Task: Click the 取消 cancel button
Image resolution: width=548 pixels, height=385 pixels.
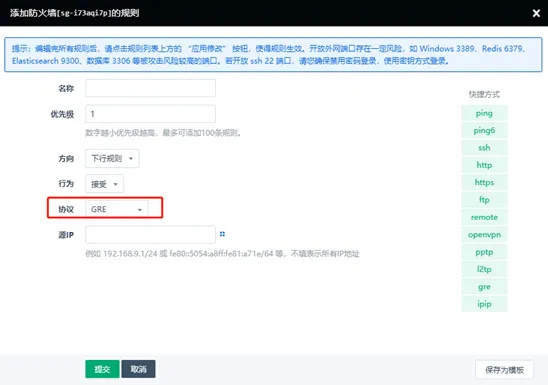Action: coord(138,369)
